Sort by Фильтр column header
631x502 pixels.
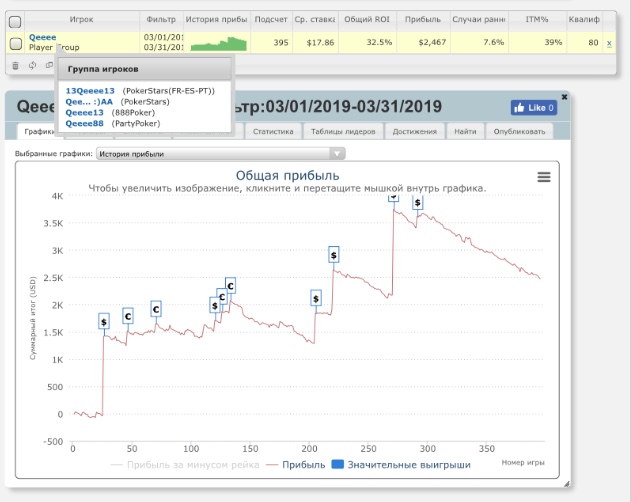tap(161, 19)
